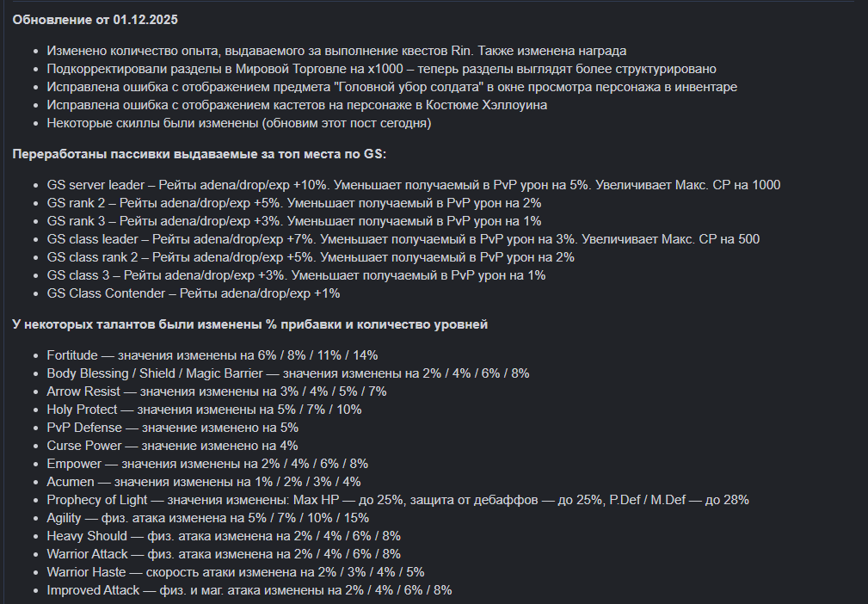Click the "Некоторые скиллы были изменены" line
This screenshot has height=604, width=868.
tap(238, 123)
